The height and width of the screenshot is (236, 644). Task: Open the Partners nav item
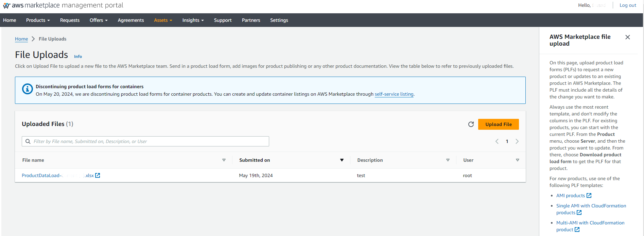click(251, 20)
